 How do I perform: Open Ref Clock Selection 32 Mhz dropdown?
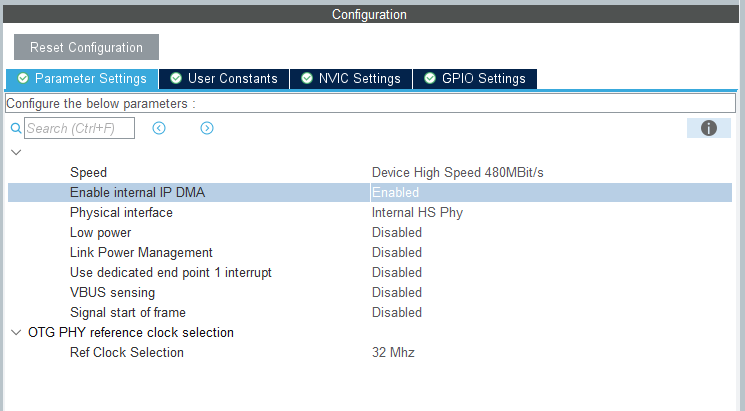[393, 352]
